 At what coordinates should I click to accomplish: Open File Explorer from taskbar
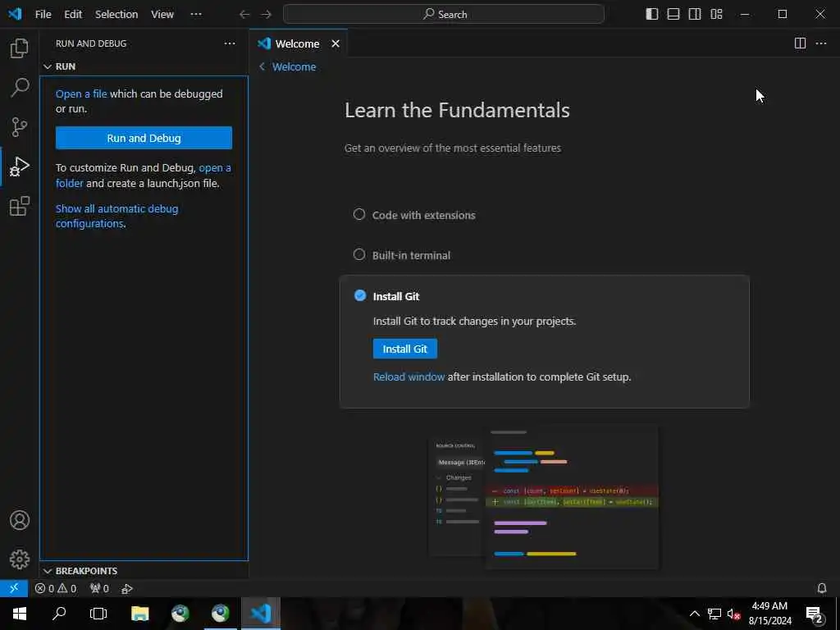(x=139, y=614)
